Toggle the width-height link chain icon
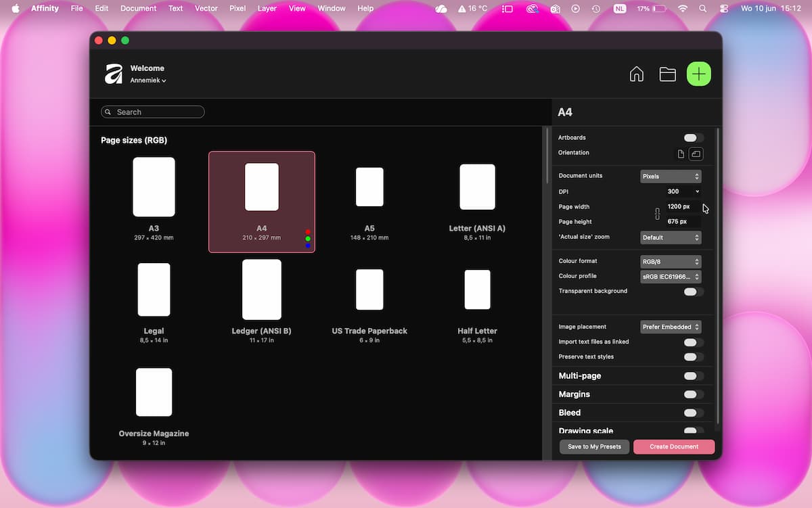The image size is (812, 508). 657,214
